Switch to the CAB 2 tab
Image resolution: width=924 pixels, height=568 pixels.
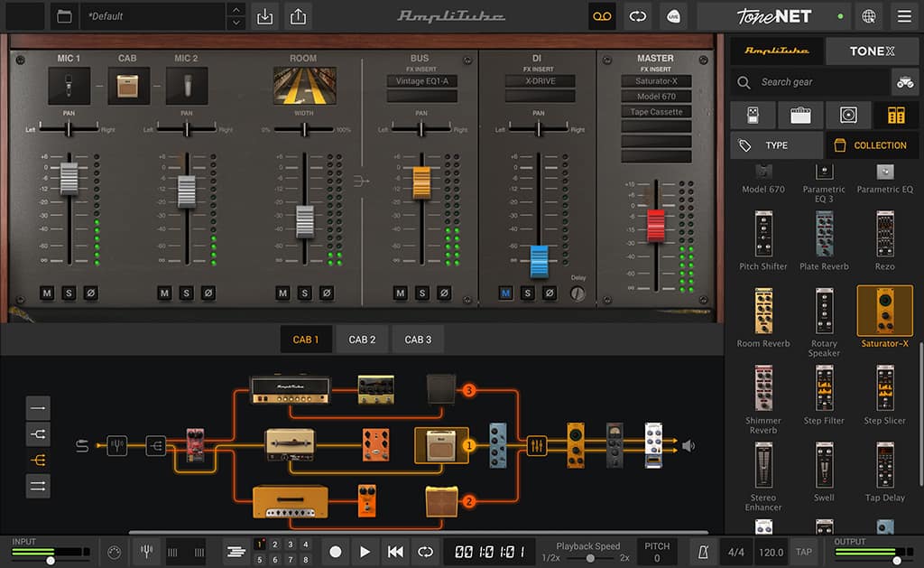(x=362, y=340)
